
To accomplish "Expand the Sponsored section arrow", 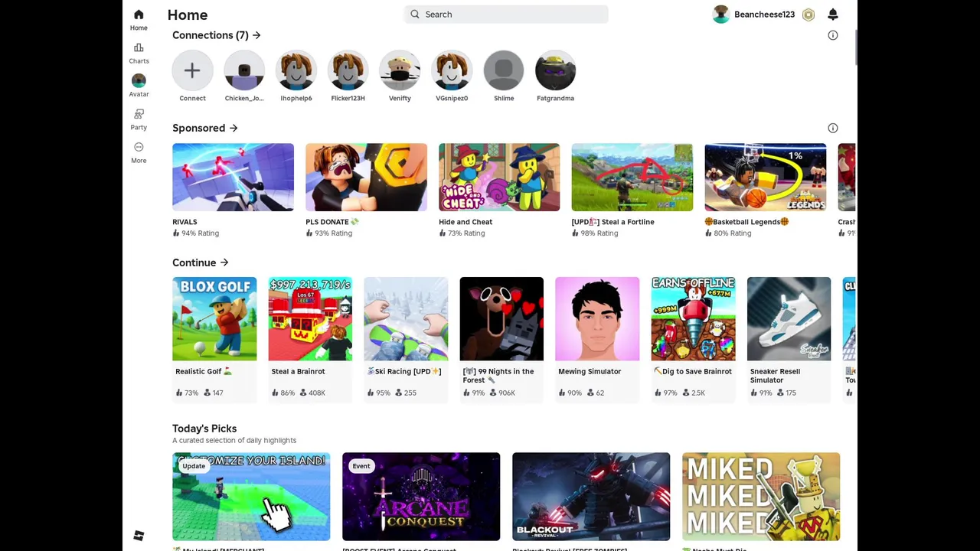I will 234,128.
